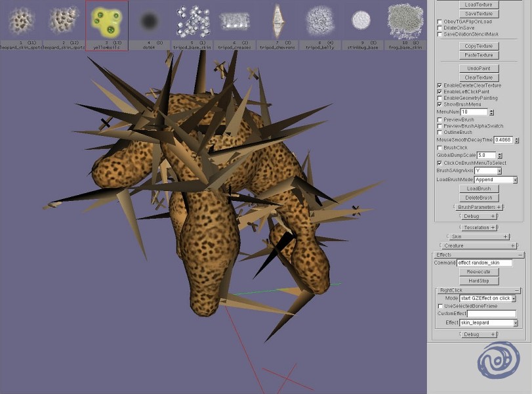Enable the PreviewBrushAlphaSwatch checkbox

pyautogui.click(x=440, y=126)
